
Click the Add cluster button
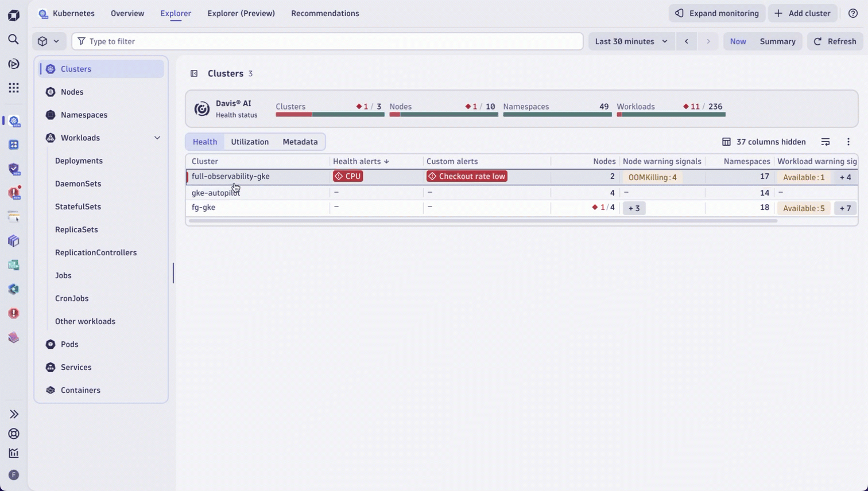[803, 13]
